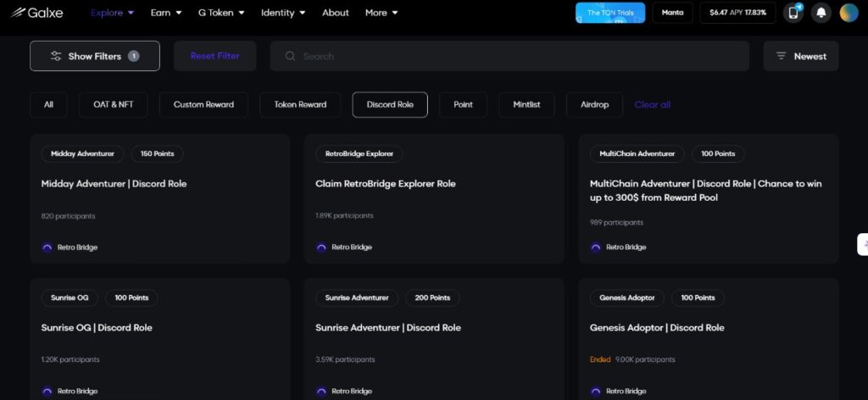Click the 1.89K participants text
This screenshot has width=868, height=400.
pos(344,215)
